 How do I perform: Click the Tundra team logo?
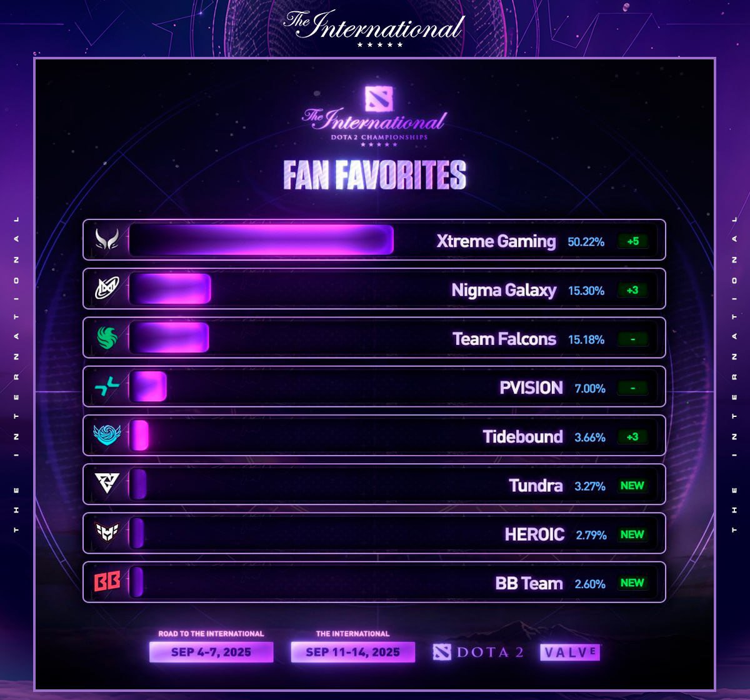(x=106, y=484)
